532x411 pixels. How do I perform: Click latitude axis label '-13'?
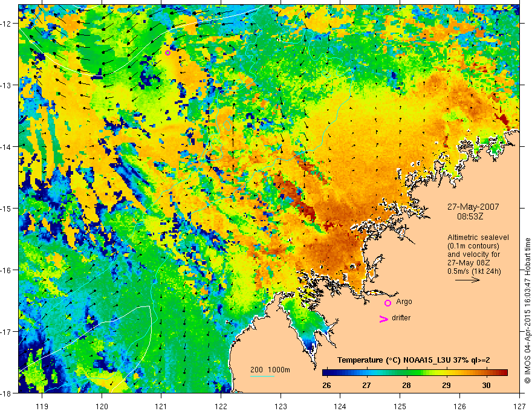point(6,85)
